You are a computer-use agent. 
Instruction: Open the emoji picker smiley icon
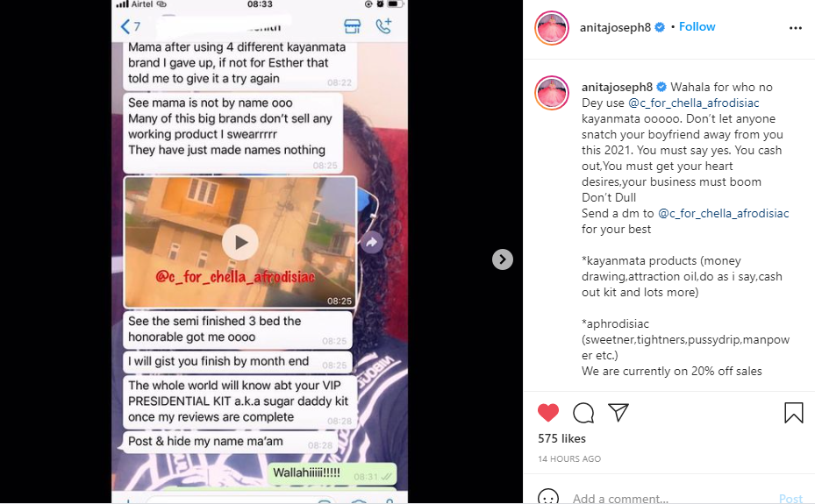pyautogui.click(x=547, y=497)
